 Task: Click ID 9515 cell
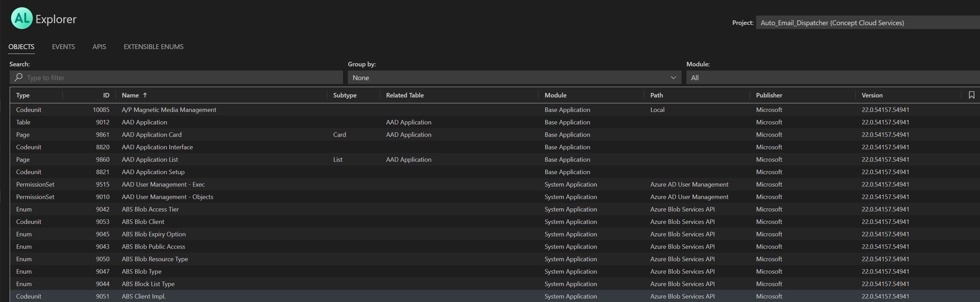click(x=103, y=185)
